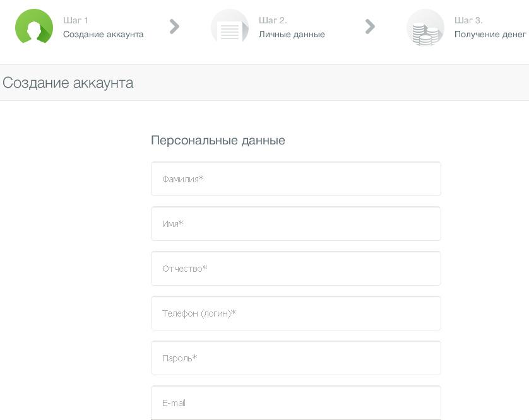Select the "Шаг 1" step number text
The image size is (529, 420).
[x=76, y=20]
